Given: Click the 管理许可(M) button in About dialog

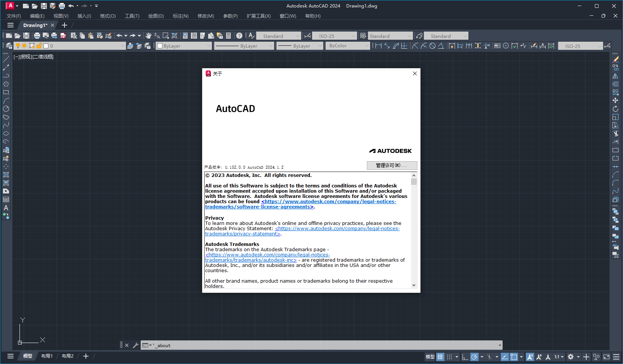Looking at the screenshot, I should pos(392,165).
